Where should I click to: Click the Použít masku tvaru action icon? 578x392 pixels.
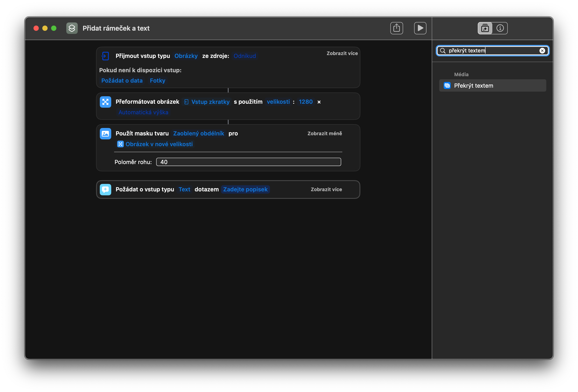point(106,134)
